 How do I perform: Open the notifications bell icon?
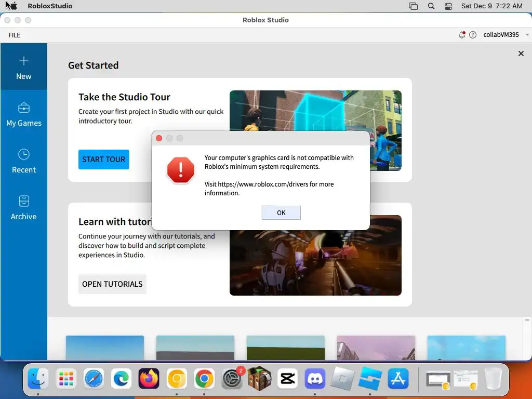[461, 35]
